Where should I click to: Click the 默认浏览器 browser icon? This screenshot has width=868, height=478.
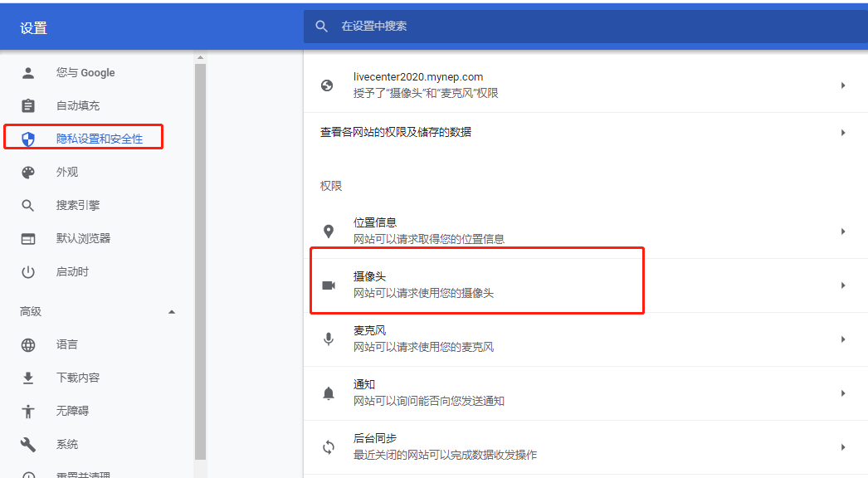(27, 238)
